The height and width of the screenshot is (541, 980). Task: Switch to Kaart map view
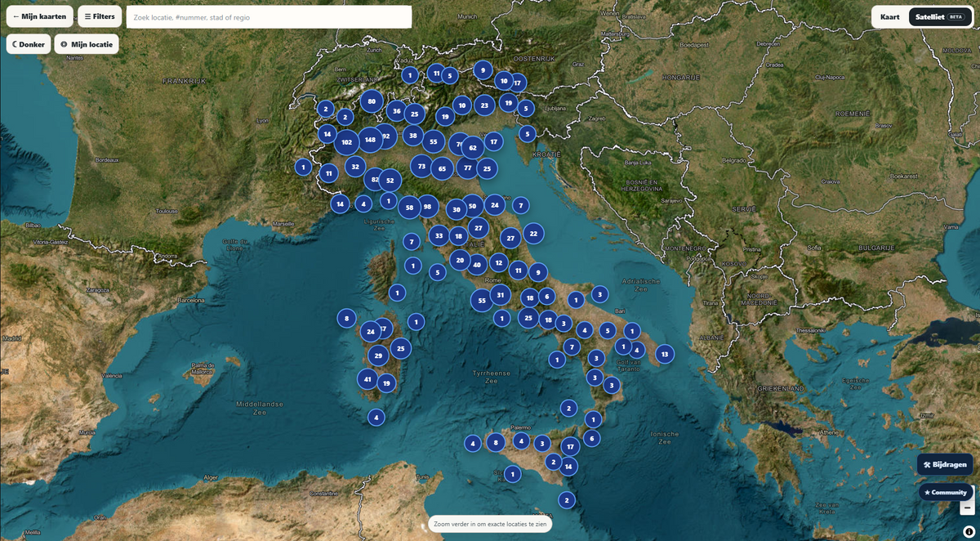pyautogui.click(x=890, y=16)
